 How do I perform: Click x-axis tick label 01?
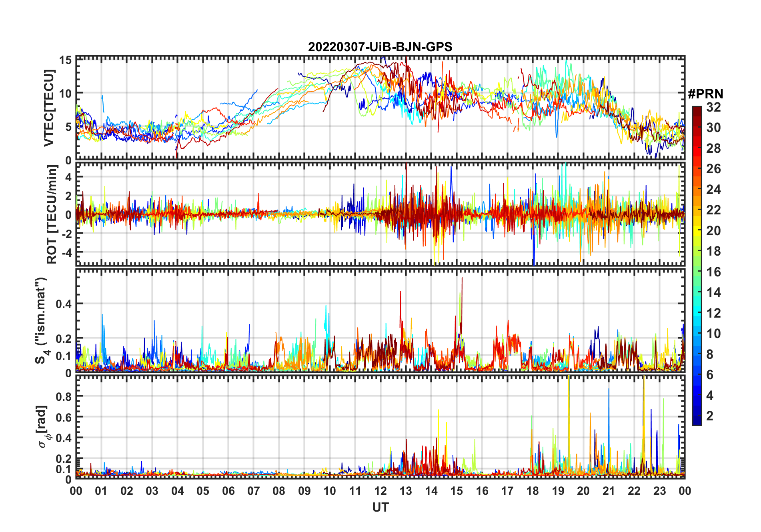[101, 491]
